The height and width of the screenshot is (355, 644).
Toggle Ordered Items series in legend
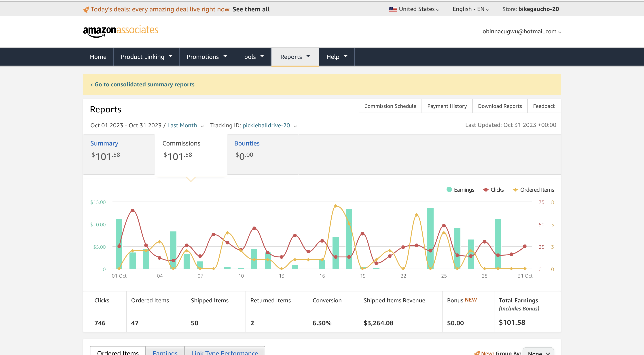tap(533, 190)
